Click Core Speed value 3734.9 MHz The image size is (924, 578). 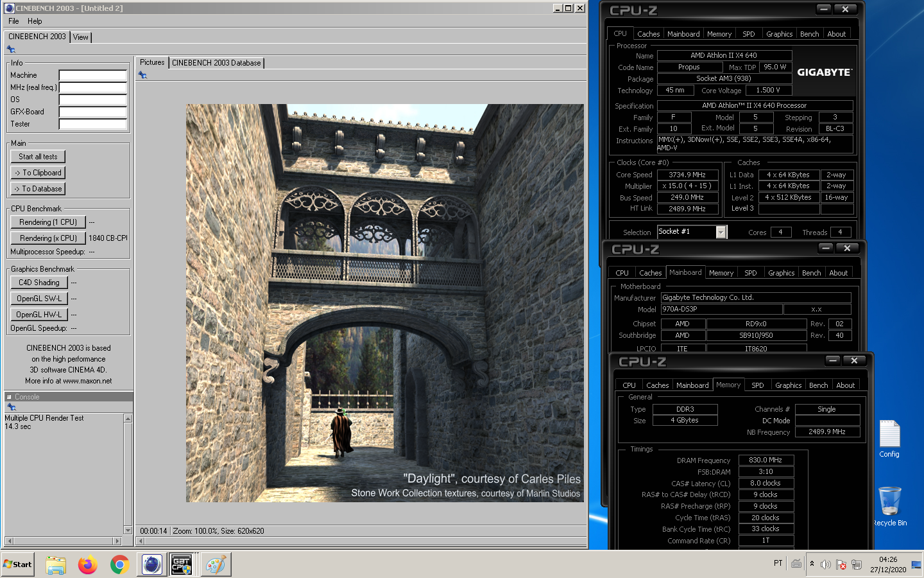pos(687,175)
